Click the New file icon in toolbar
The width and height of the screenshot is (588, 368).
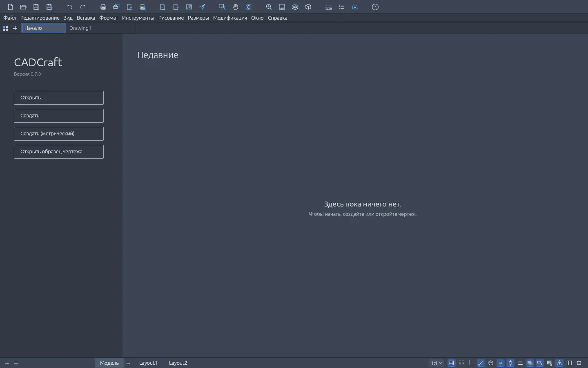(10, 7)
